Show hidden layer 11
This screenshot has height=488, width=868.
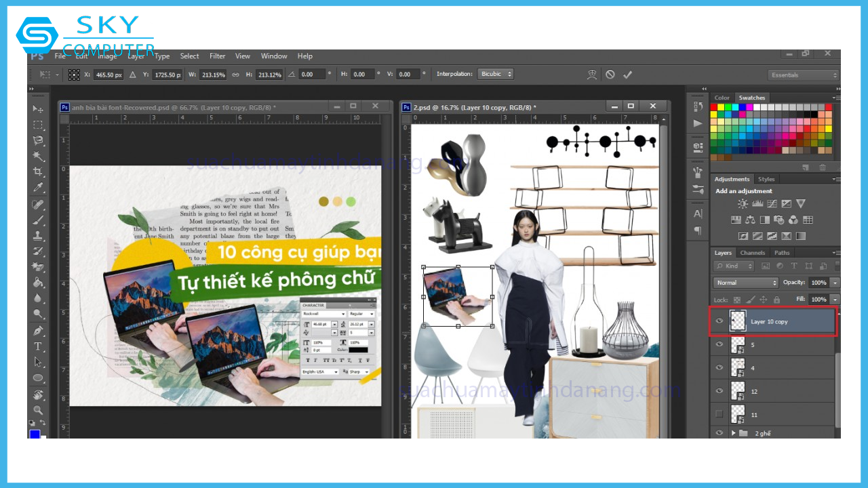click(x=719, y=413)
